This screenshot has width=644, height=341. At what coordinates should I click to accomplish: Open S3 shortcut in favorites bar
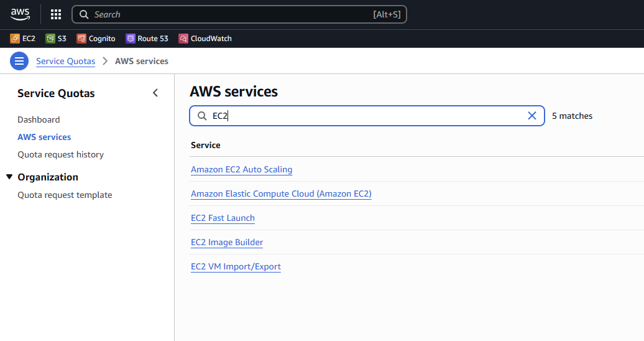point(56,39)
